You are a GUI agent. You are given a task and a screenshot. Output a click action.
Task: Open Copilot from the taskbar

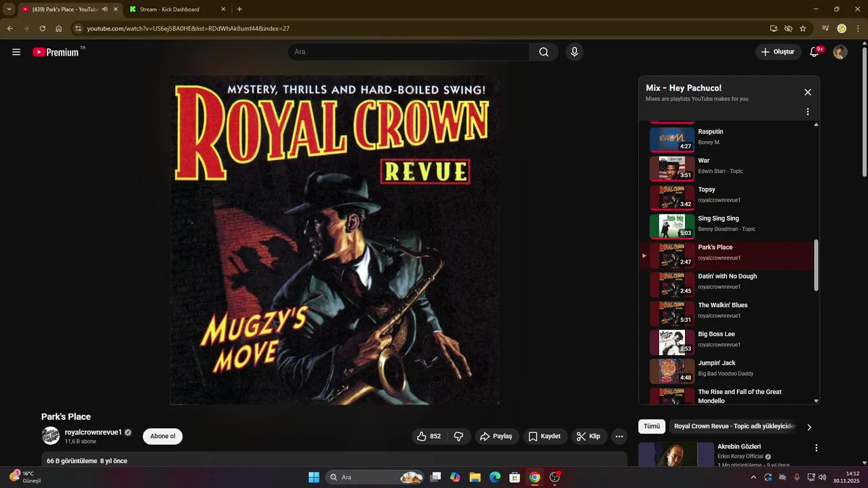click(x=455, y=477)
